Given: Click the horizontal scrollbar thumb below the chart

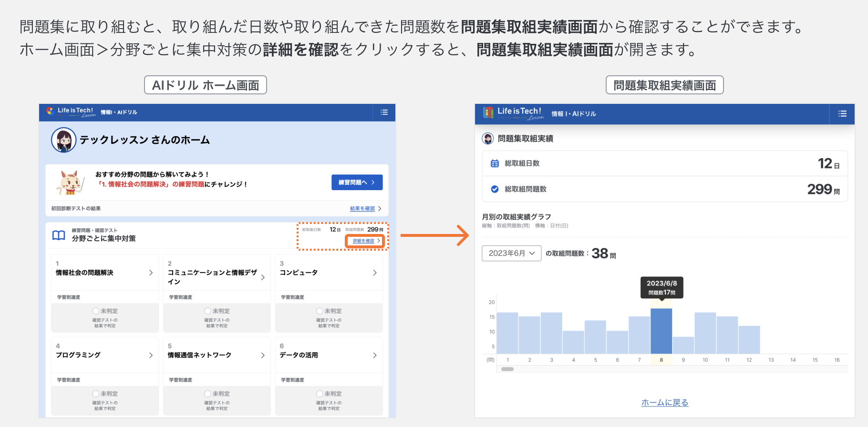Looking at the screenshot, I should [x=507, y=369].
